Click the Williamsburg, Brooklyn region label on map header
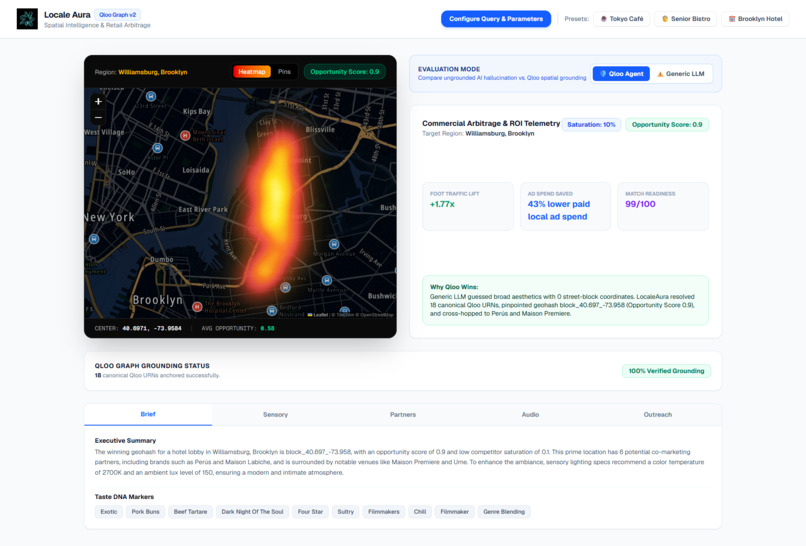Screen dimensions: 806x546 (153, 72)
